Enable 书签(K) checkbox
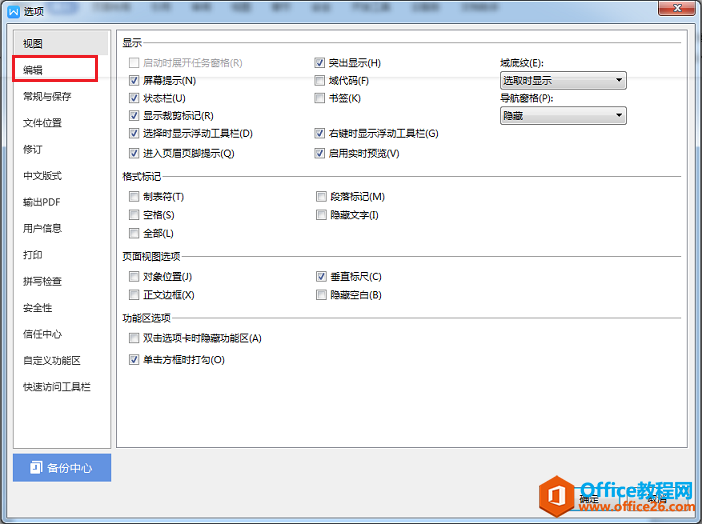Image resolution: width=702 pixels, height=524 pixels. point(319,98)
